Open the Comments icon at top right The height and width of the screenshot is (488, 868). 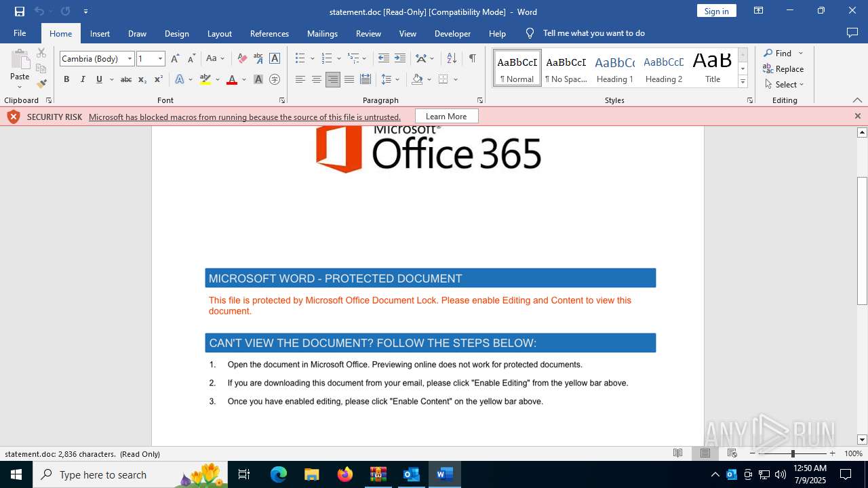click(852, 33)
